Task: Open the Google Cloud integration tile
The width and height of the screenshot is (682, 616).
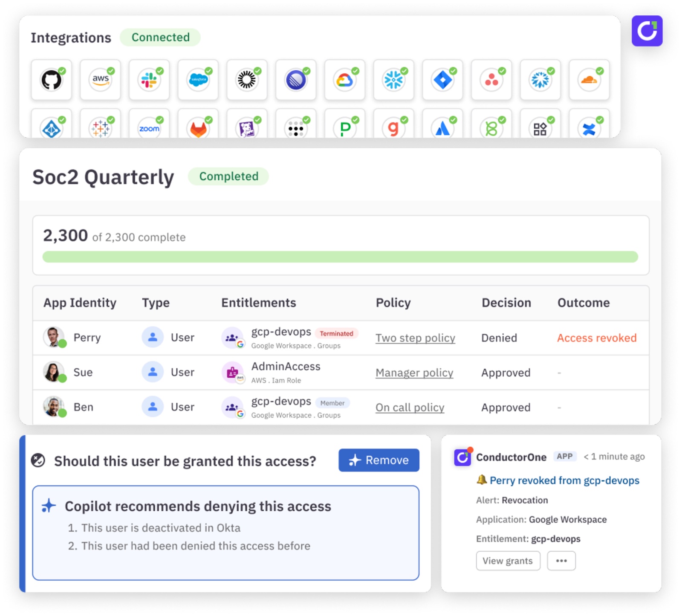Action: 344,80
